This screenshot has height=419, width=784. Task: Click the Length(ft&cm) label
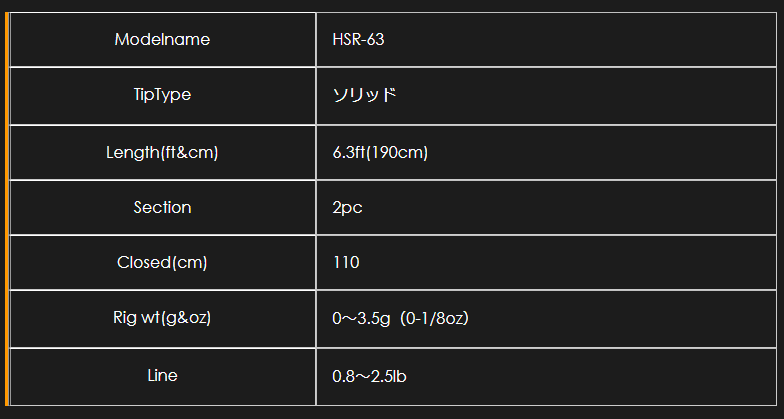[162, 152]
